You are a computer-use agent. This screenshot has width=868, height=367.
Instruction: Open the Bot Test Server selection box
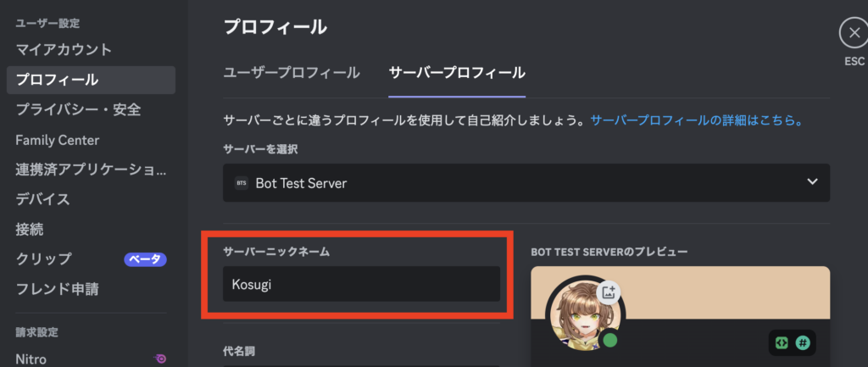point(526,183)
